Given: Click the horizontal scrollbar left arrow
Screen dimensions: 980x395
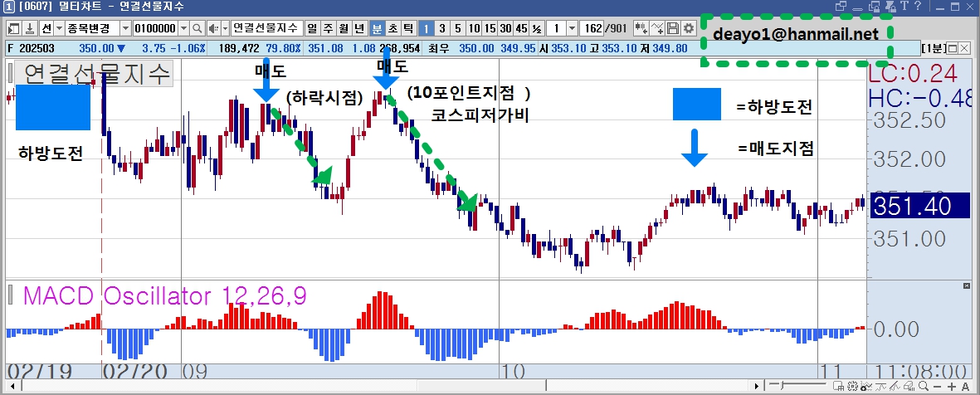Looking at the screenshot, I should pyautogui.click(x=11, y=386).
